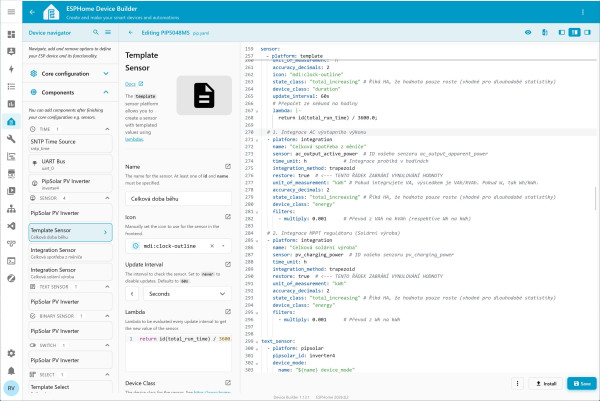The width and height of the screenshot is (600, 401).
Task: Open the Energy lightning-bolt sidebar icon
Action: (x=11, y=69)
